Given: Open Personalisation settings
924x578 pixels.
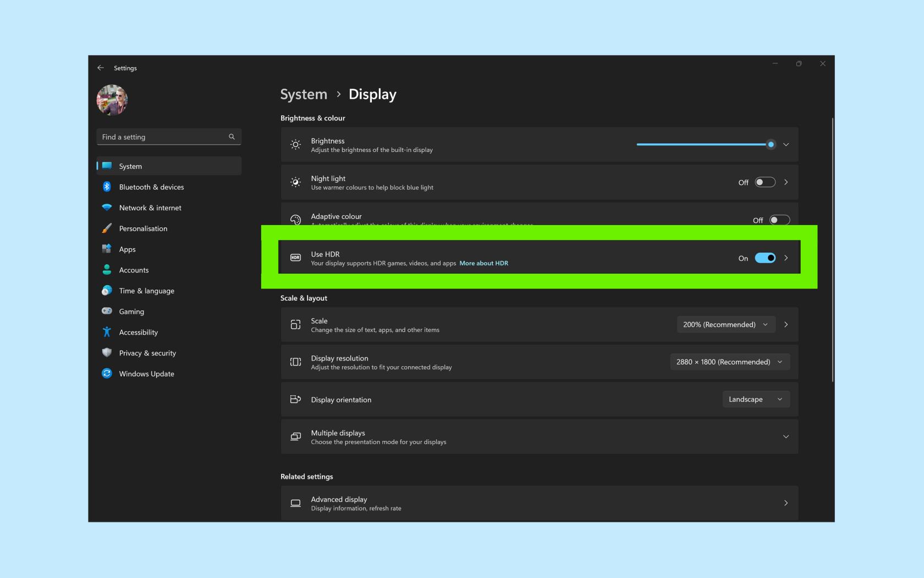Looking at the screenshot, I should click(169, 228).
